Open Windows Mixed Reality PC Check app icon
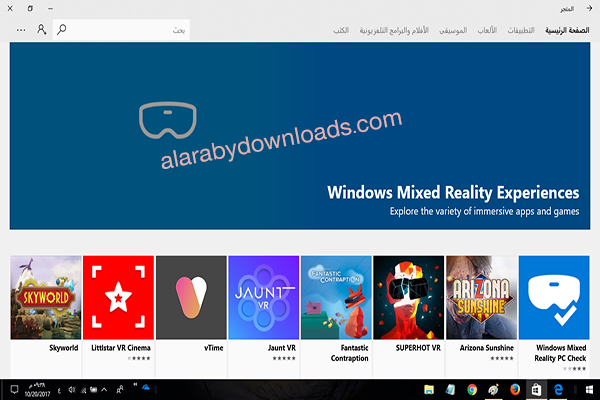This screenshot has height=400, width=600. pos(554,297)
